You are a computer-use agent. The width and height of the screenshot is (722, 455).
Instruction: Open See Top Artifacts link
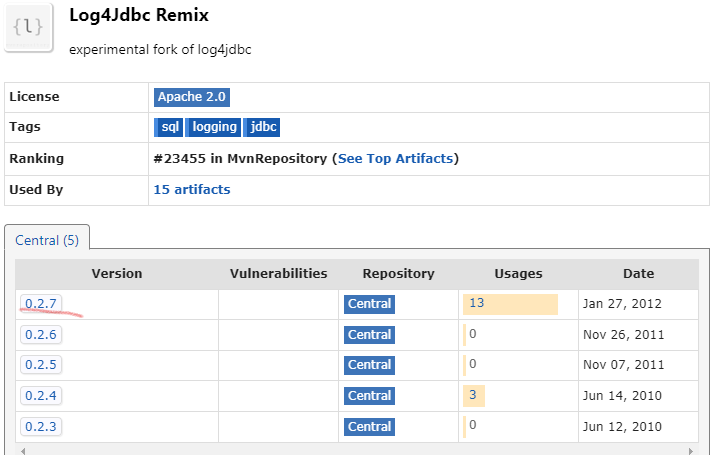click(x=396, y=158)
